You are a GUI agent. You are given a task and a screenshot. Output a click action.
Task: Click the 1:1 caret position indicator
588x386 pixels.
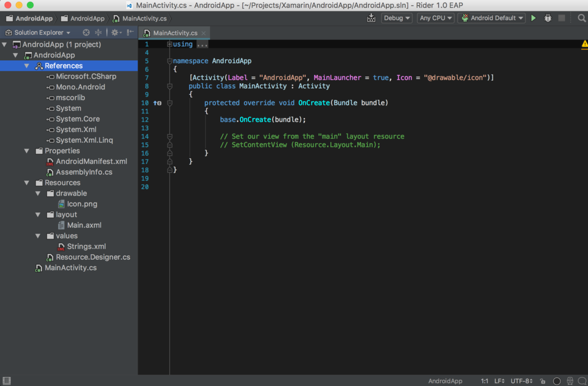(x=485, y=381)
